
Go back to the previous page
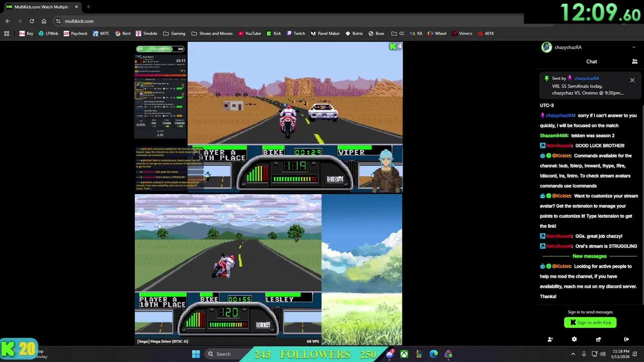(8, 21)
